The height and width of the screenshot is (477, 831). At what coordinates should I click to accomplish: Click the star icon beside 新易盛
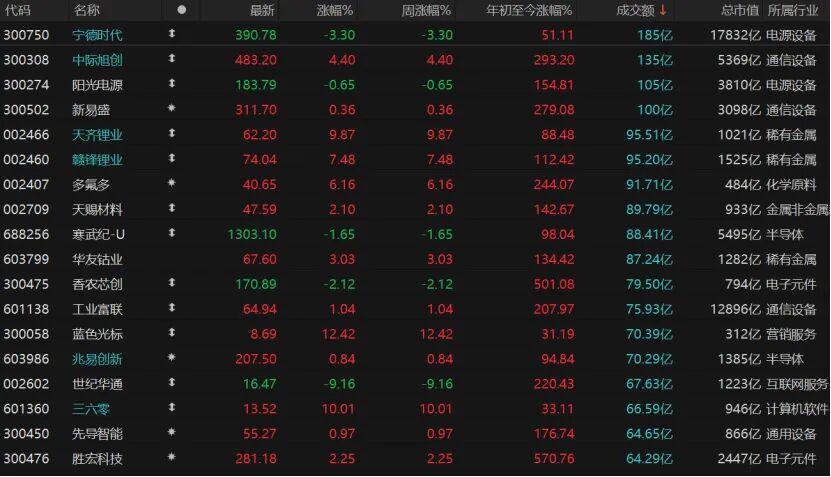171,109
